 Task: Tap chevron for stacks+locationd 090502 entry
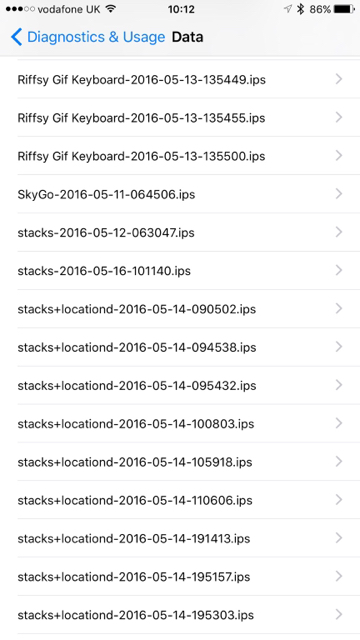(339, 308)
